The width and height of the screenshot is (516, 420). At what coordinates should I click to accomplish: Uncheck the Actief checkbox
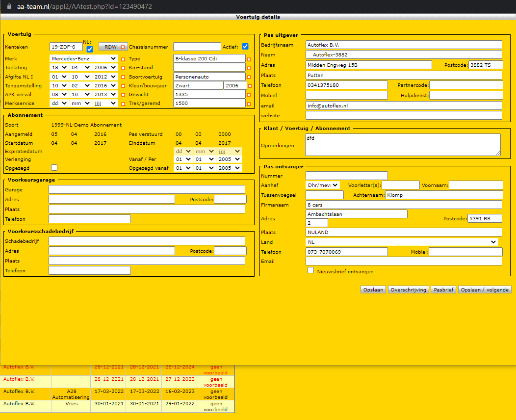pyautogui.click(x=245, y=47)
